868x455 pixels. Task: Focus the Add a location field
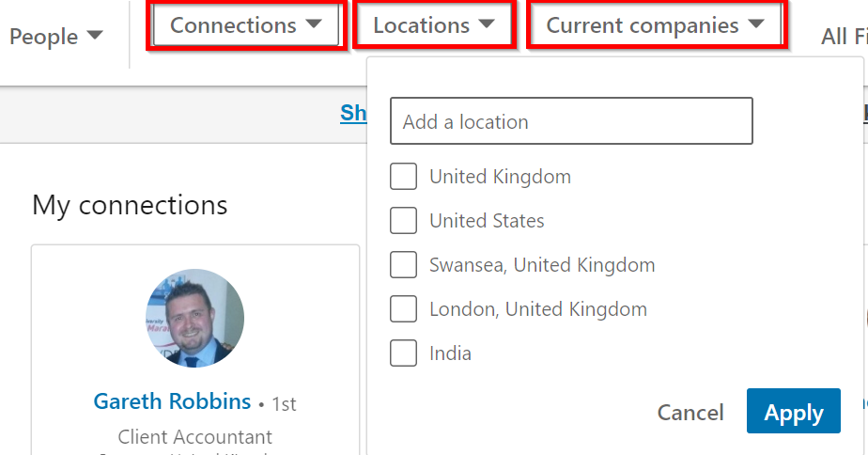571,121
